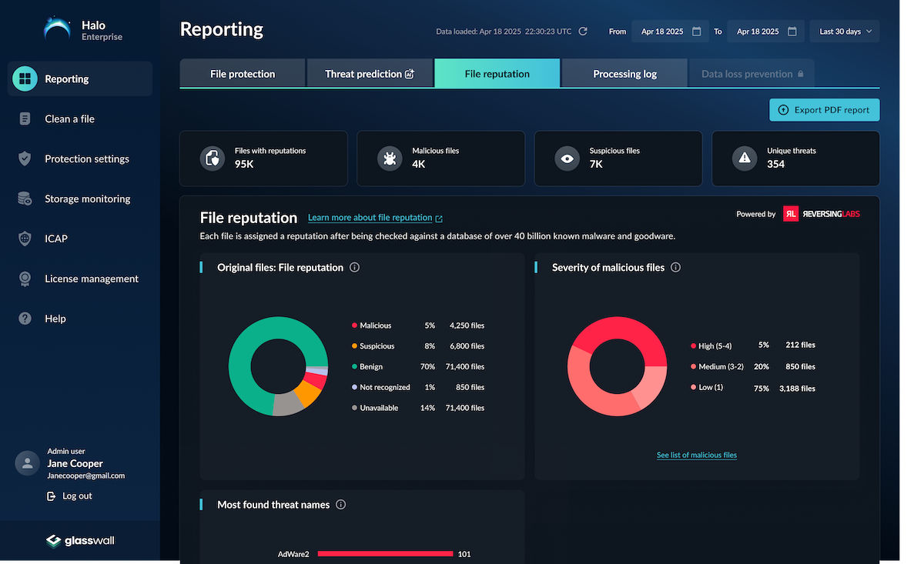Viewport: 924px width, 564px height.
Task: Open Learn more about file reputation link
Action: [375, 218]
